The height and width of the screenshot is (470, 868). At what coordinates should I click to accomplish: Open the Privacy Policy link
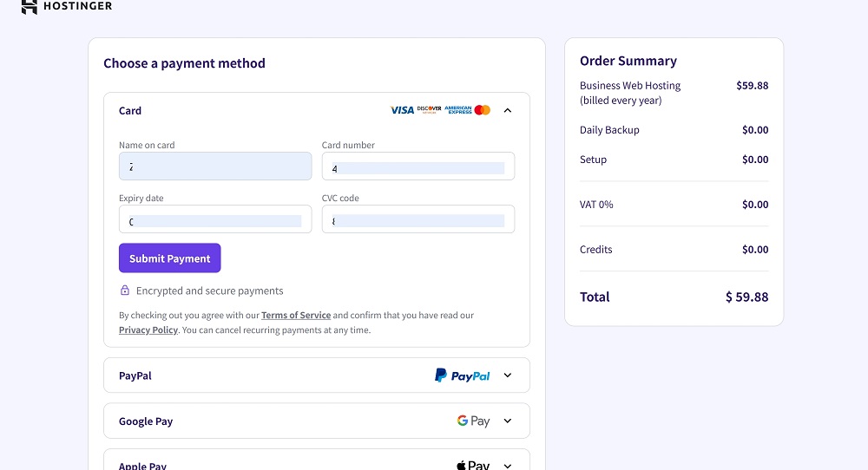click(x=148, y=330)
